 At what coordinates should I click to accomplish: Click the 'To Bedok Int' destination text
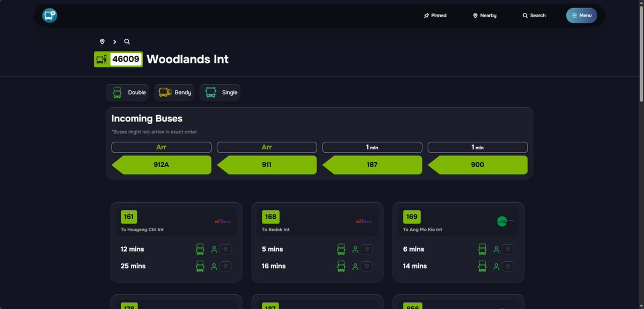tap(276, 230)
